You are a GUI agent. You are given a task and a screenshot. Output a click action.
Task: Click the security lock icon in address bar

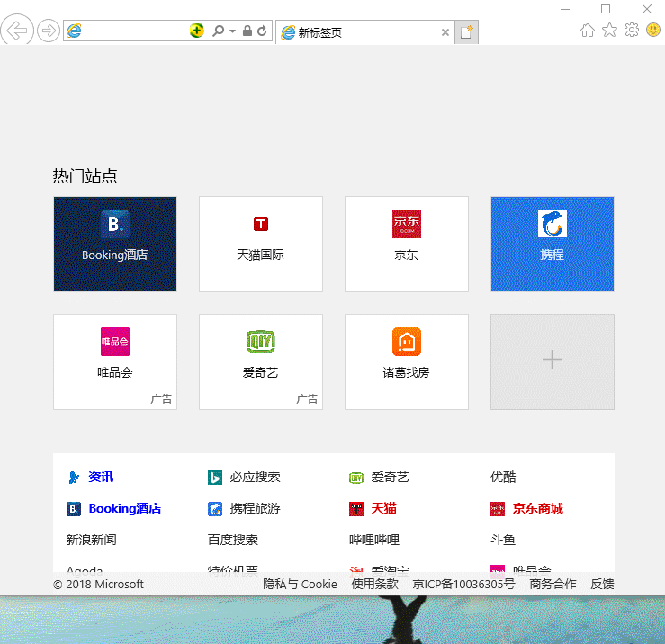[247, 31]
